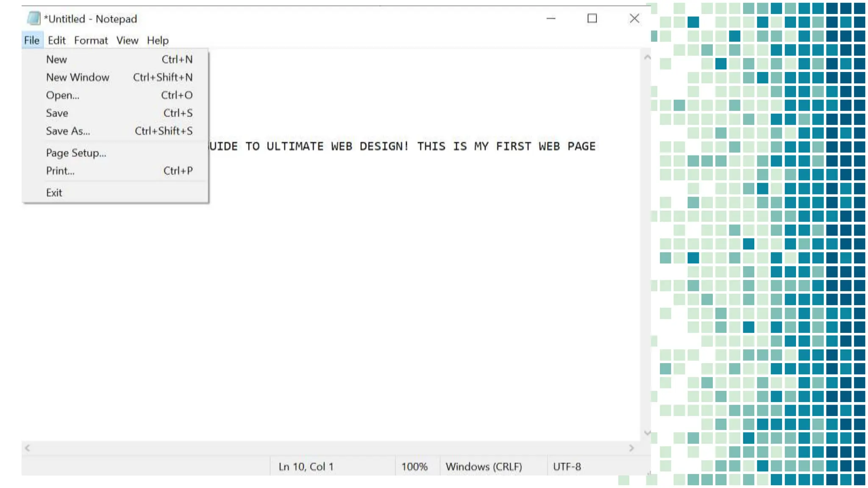Choose Save As... menu option

pos(68,131)
